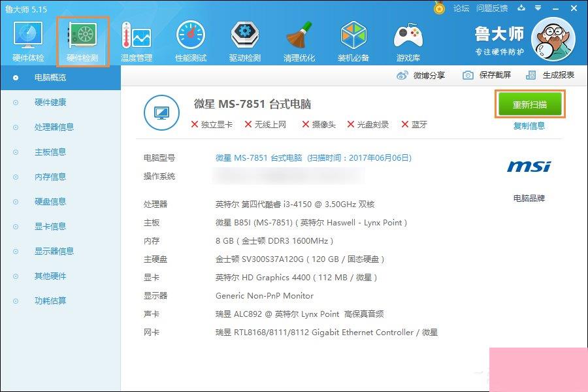Open 论坛 forum link

click(461, 8)
